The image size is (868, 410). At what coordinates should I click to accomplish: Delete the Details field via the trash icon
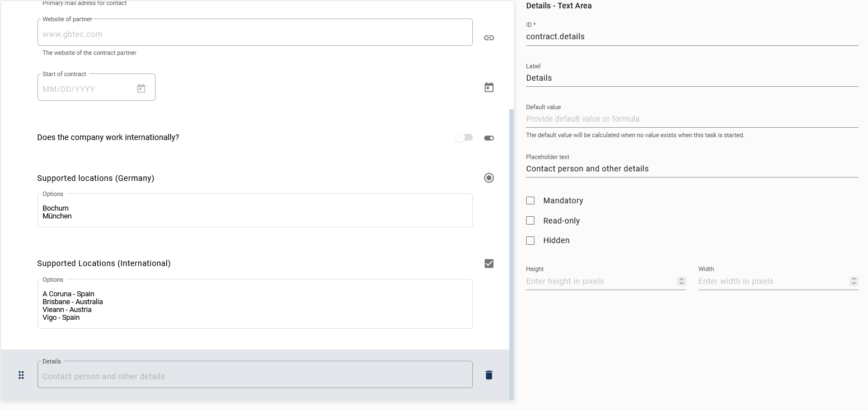click(x=489, y=374)
